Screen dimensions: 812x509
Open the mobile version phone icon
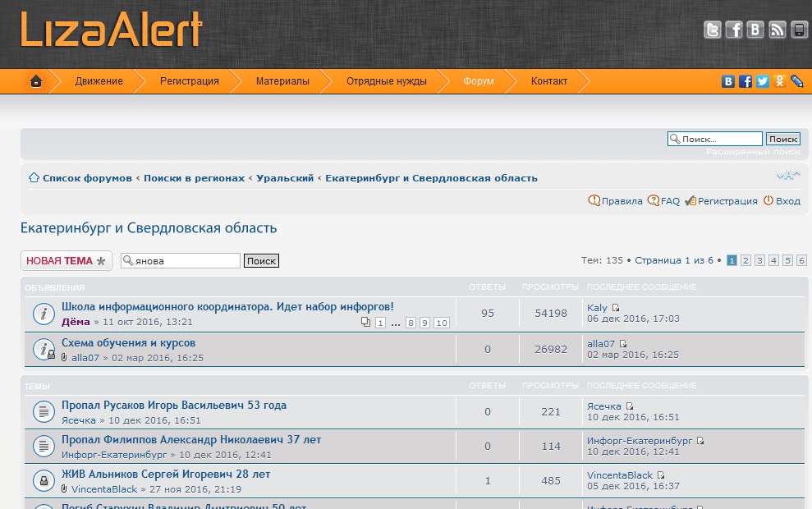799,30
